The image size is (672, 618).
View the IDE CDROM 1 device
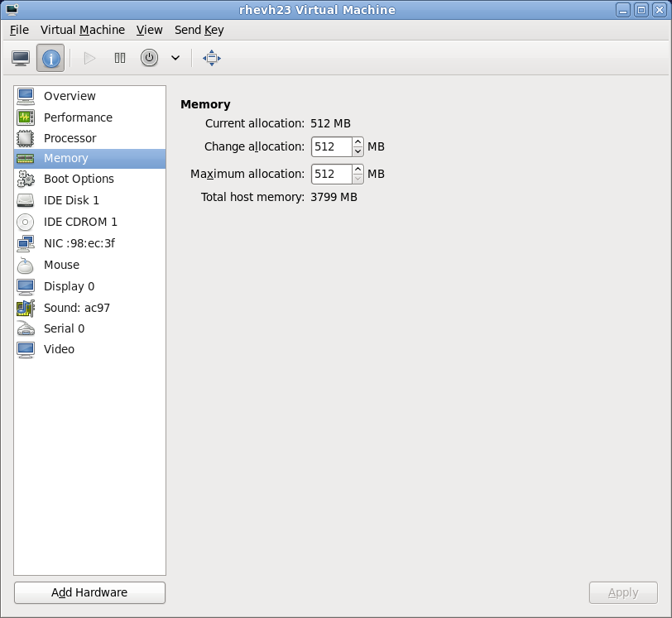79,222
